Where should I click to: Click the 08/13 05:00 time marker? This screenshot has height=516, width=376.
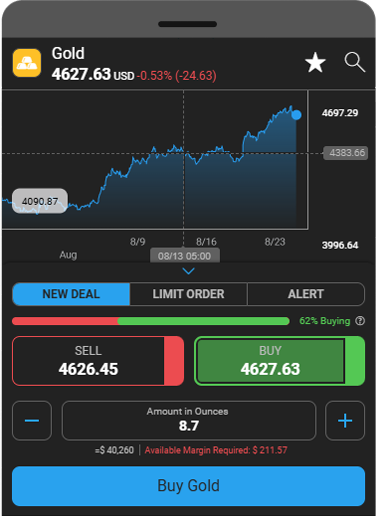(185, 256)
